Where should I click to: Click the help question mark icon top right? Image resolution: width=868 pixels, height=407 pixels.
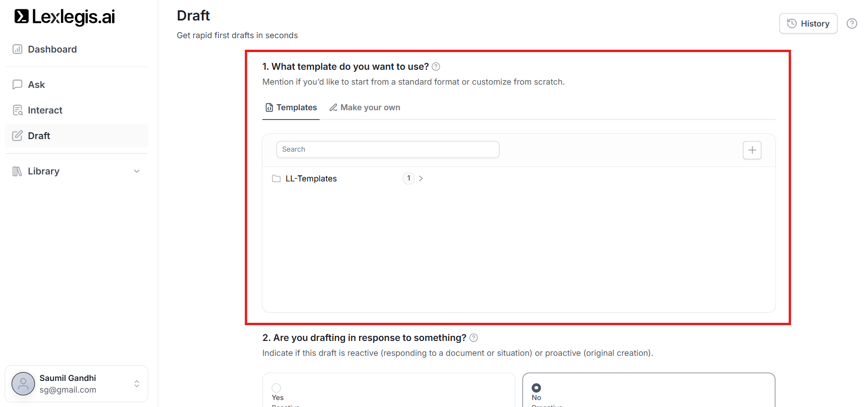852,24
